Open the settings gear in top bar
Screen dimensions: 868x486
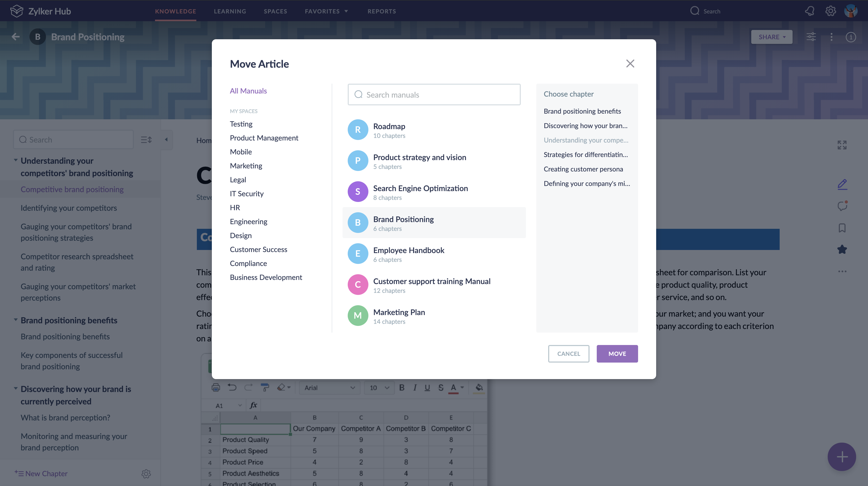[x=830, y=11]
